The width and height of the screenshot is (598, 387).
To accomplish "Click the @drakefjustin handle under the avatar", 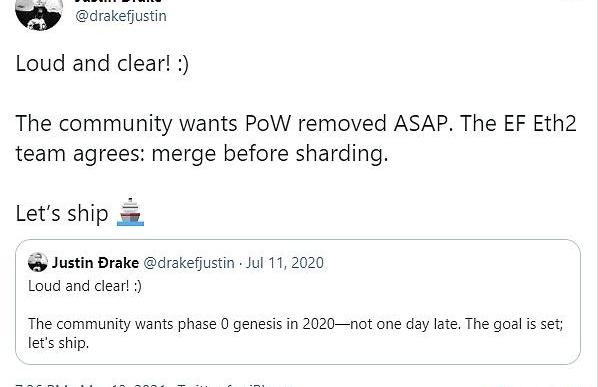I will [x=121, y=16].
